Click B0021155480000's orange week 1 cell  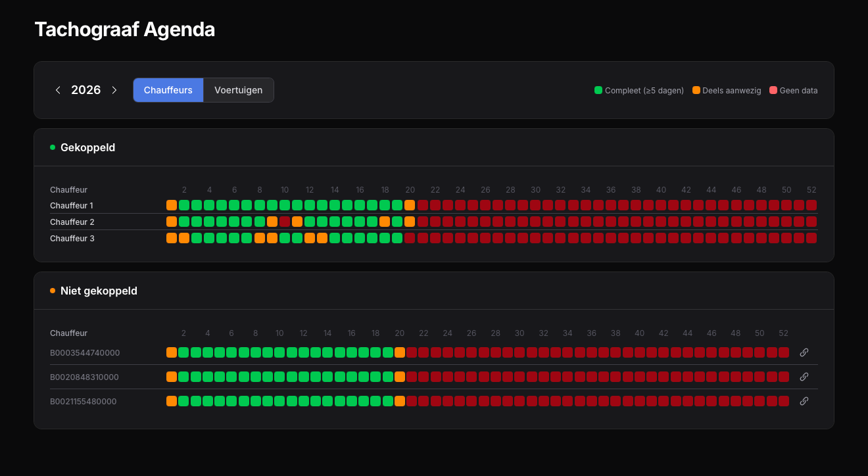pyautogui.click(x=172, y=401)
